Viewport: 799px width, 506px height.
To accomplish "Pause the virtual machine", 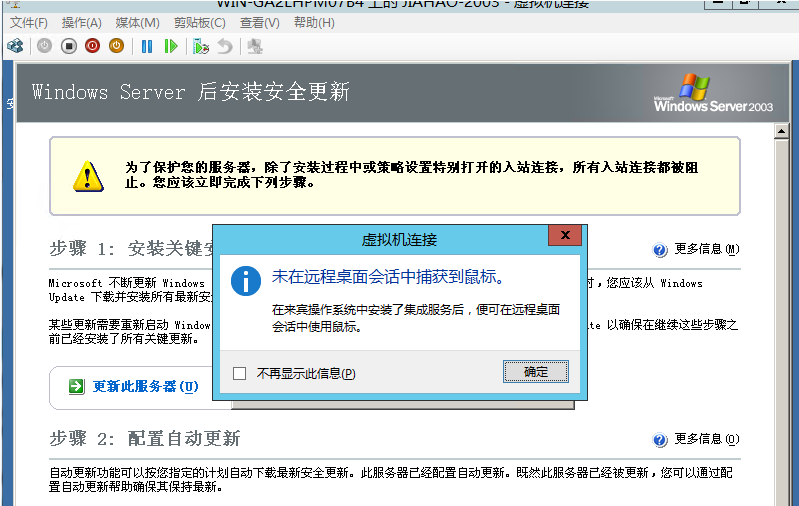I will point(147,46).
